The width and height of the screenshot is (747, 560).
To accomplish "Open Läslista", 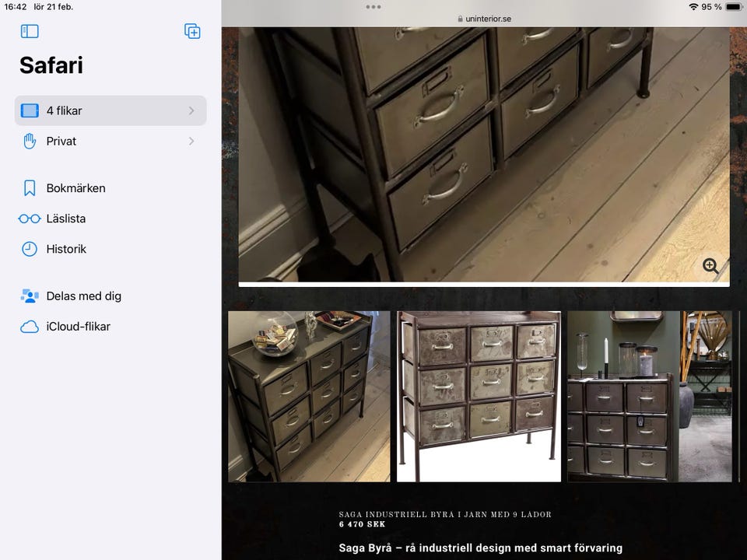I will [110, 219].
